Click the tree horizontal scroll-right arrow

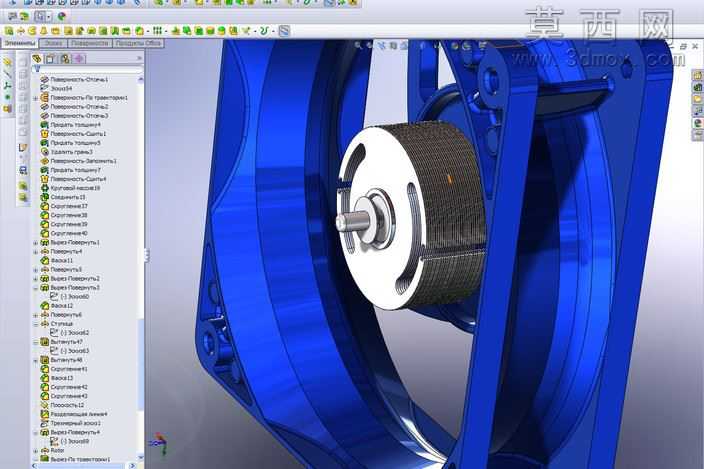tap(132, 465)
